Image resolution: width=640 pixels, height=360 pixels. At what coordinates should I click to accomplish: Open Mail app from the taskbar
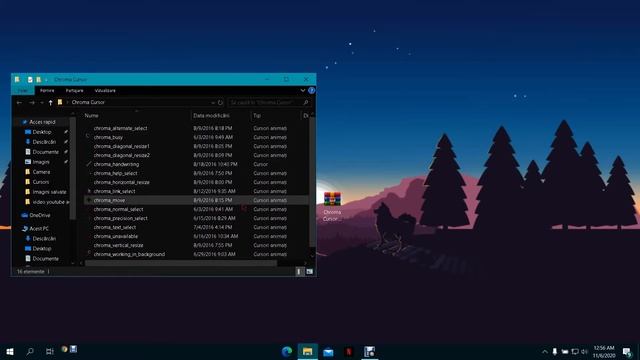click(x=328, y=351)
